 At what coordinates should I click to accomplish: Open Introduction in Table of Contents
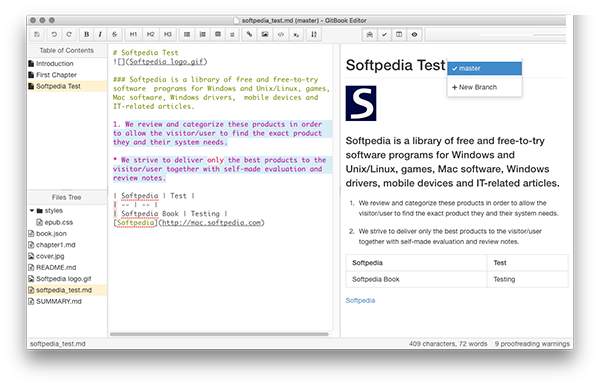coord(54,64)
